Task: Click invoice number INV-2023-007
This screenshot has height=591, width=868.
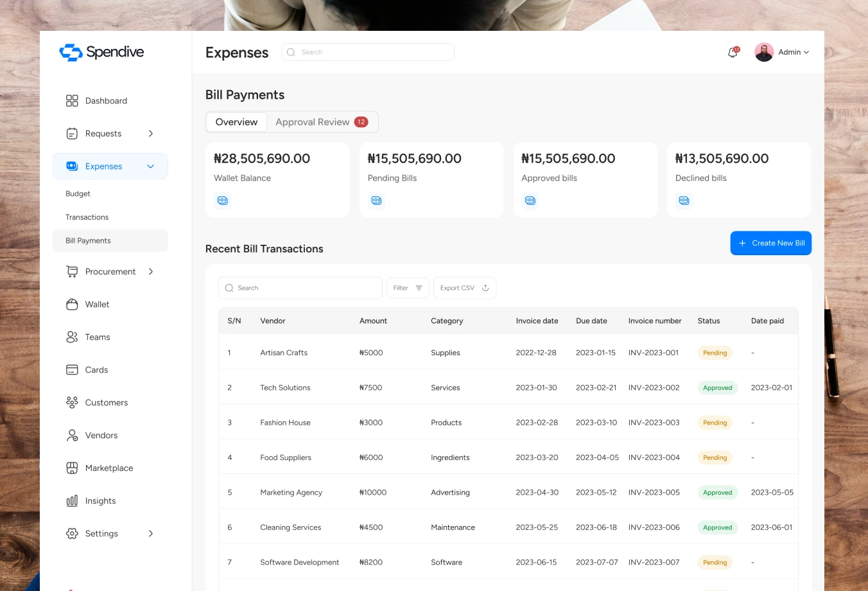Action: 654,562
